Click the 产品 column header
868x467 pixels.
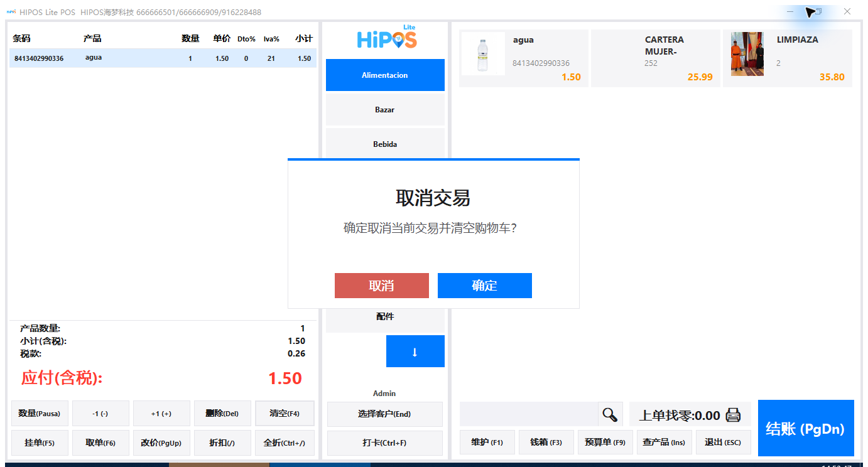[92, 38]
